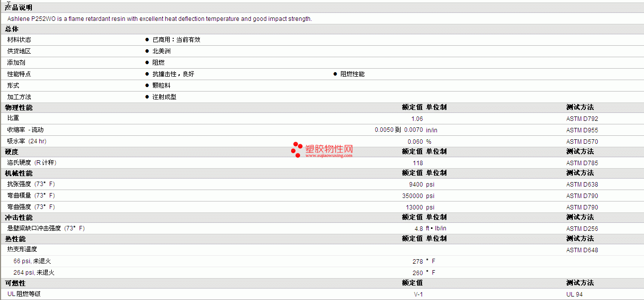Click the specific gravity value 1.06

[417, 119]
